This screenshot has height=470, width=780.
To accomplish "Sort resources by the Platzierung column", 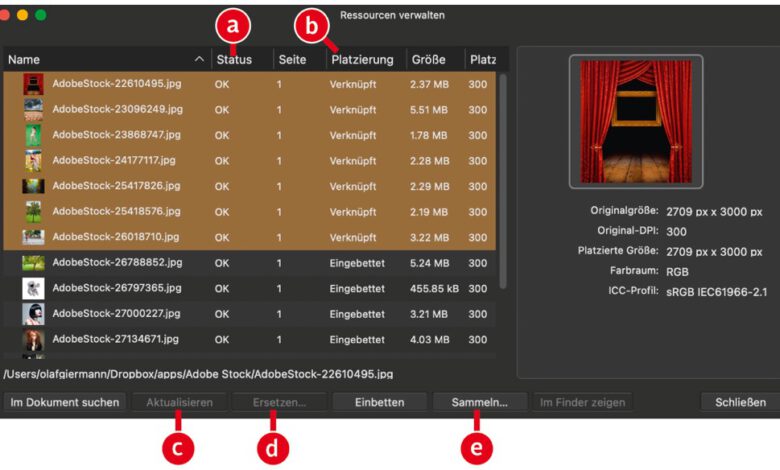I will tap(363, 60).
